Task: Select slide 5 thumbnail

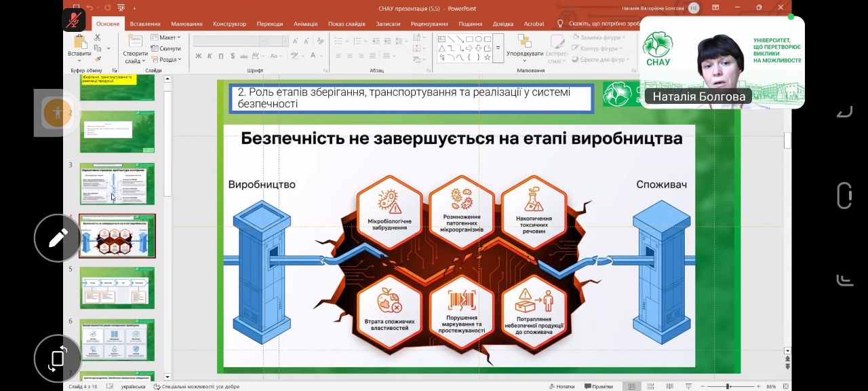Action: (117, 288)
